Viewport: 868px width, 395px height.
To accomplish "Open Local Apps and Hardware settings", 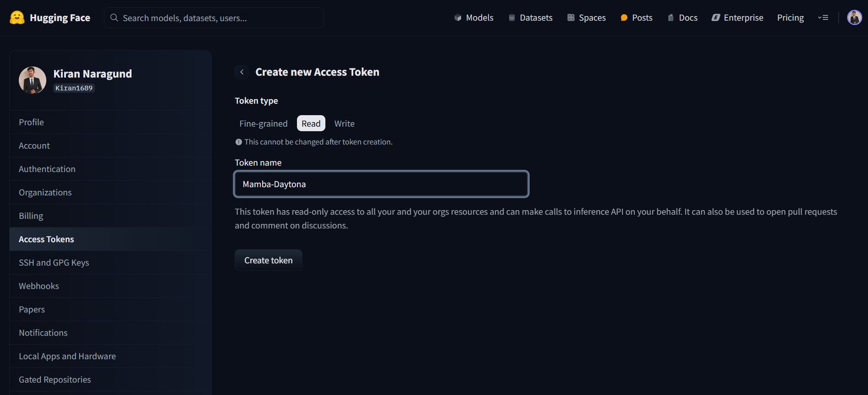I will (x=110, y=356).
